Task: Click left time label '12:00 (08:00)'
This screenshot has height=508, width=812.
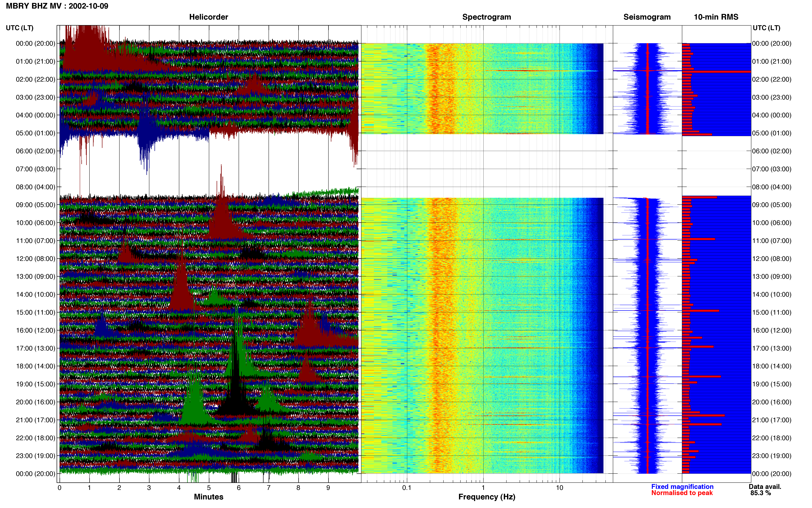Action: click(36, 259)
